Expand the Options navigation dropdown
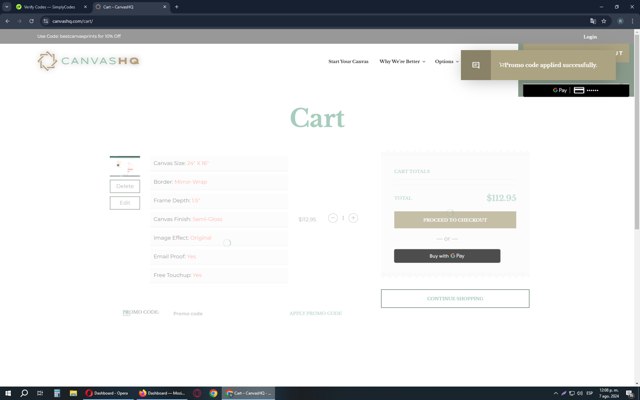 447,61
